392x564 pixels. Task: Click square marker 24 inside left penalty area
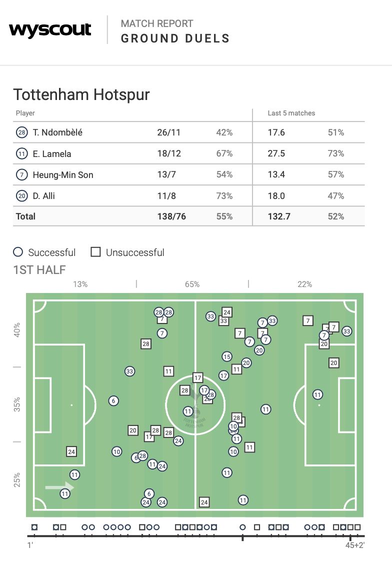click(x=71, y=451)
